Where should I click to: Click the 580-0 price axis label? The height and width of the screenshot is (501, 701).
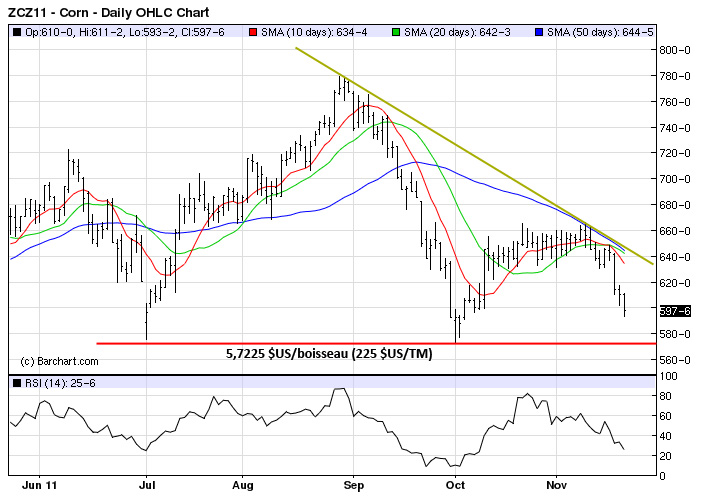pos(675,334)
